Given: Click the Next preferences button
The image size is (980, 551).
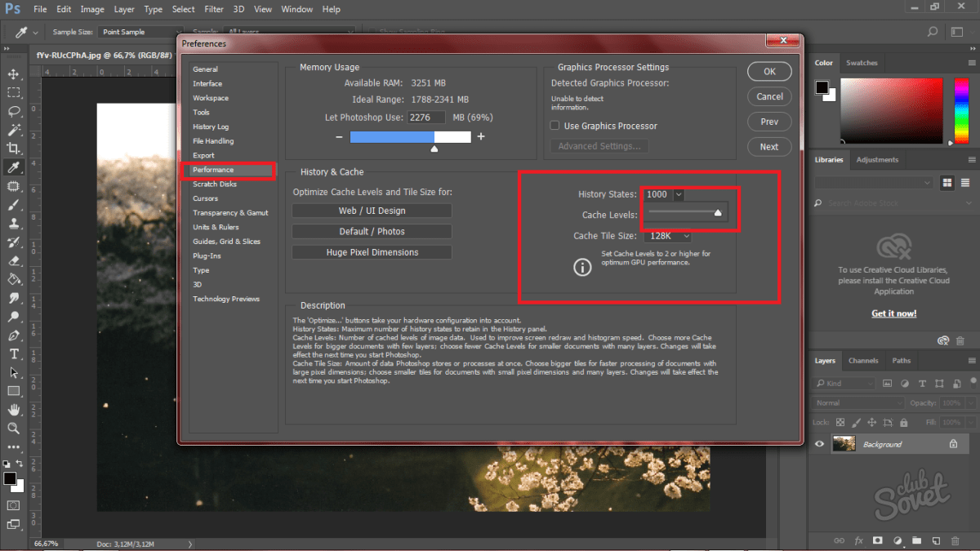Looking at the screenshot, I should click(769, 147).
